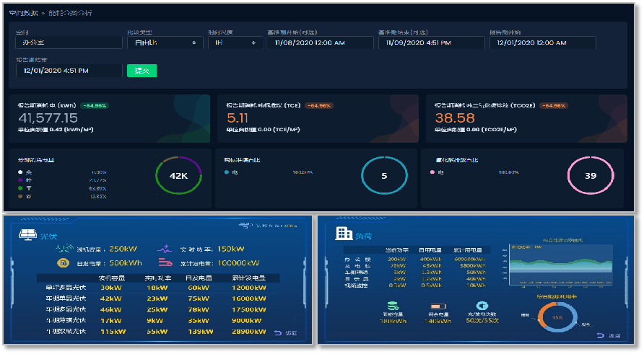Toggle the teal dot legend item
The height and width of the screenshot is (354, 644).
226,172
